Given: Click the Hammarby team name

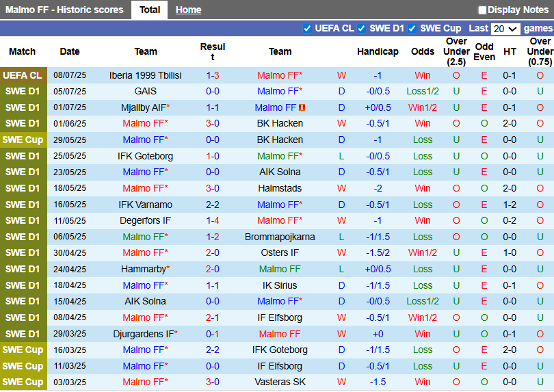Looking at the screenshot, I should 145,269.
